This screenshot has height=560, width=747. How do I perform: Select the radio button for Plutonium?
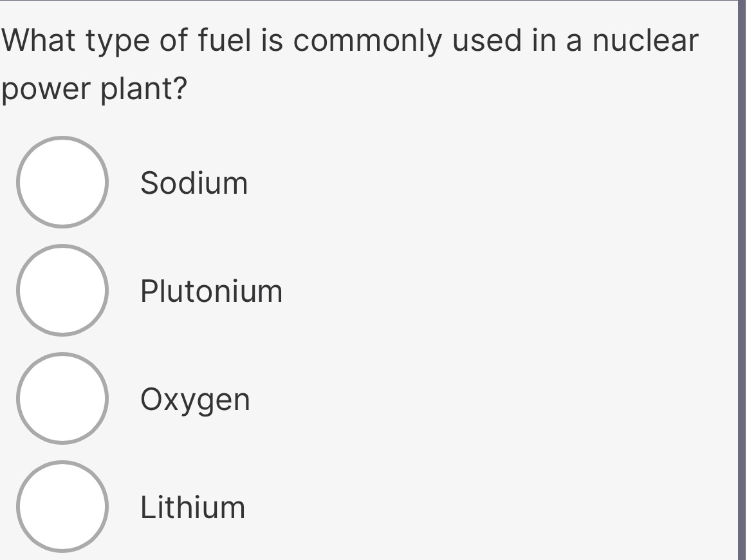click(62, 290)
